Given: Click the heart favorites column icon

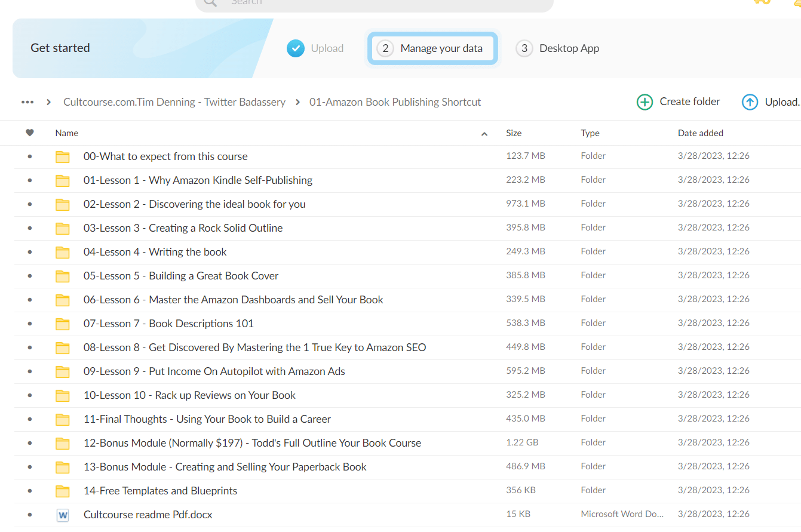Looking at the screenshot, I should (30, 133).
